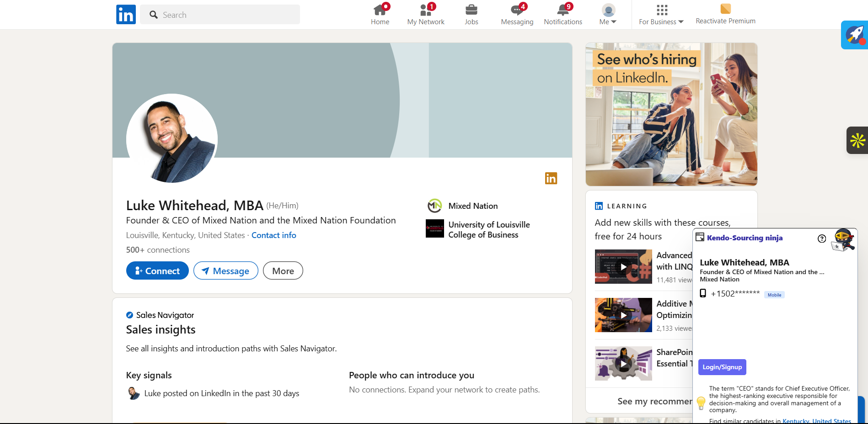Play the SharePoint Essential course video

[623, 364]
